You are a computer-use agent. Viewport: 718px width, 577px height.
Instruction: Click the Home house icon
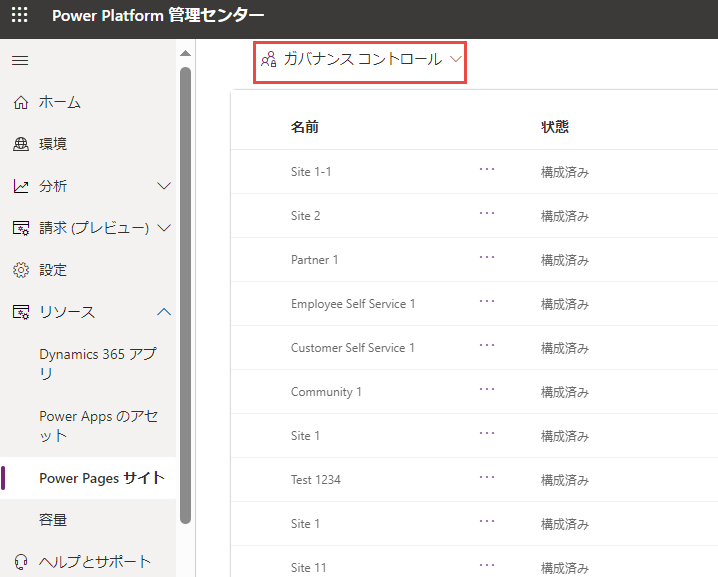click(x=21, y=102)
